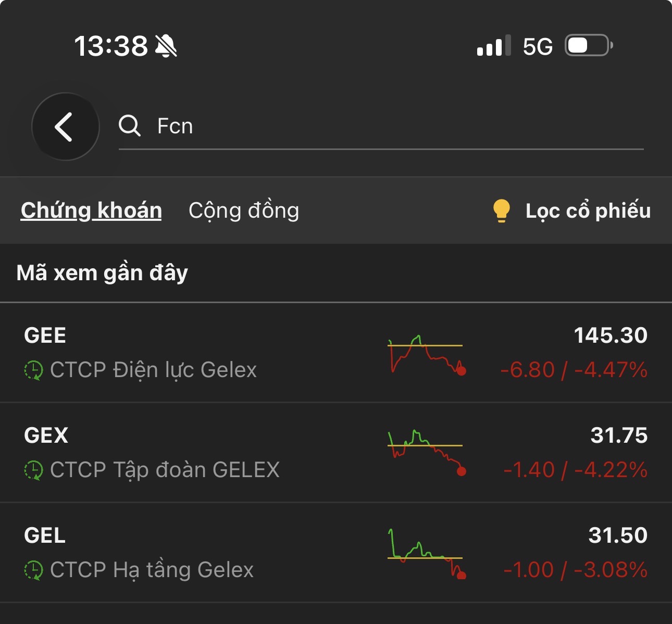Open the GEX ticker symbol
Image resolution: width=672 pixels, height=624 pixels.
click(x=46, y=435)
